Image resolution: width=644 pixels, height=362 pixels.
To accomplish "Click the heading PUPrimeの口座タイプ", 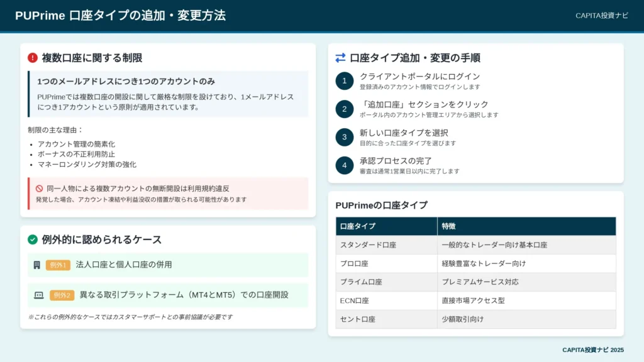I will [382, 206].
